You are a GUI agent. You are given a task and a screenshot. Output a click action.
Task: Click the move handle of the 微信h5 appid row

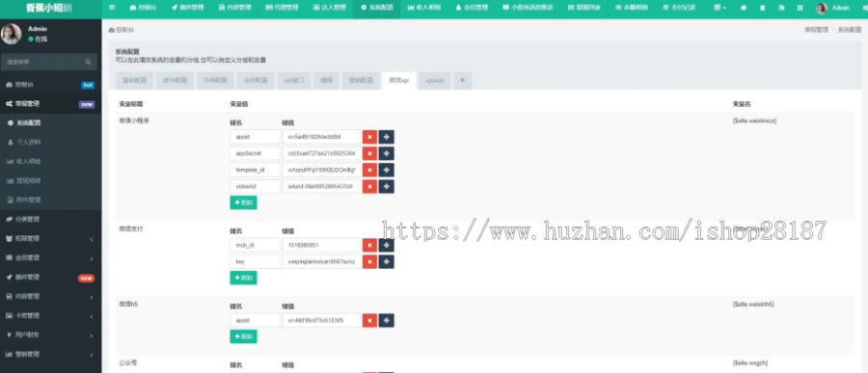coord(387,320)
